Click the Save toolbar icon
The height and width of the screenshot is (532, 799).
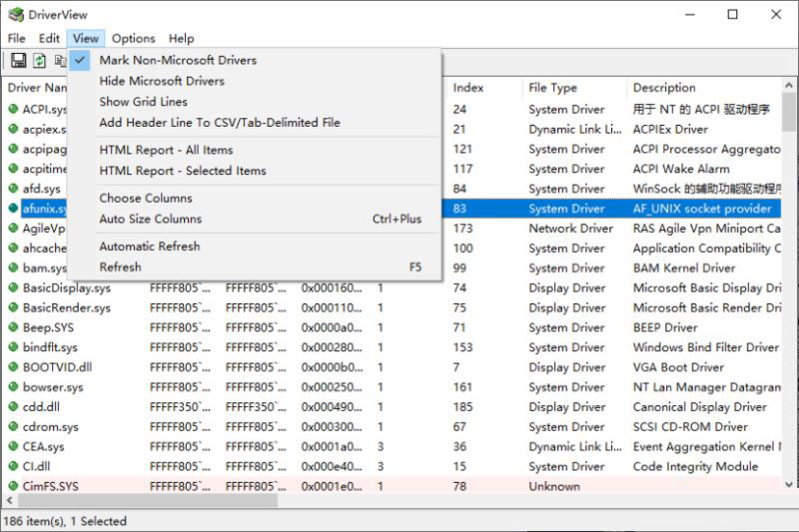(x=18, y=61)
